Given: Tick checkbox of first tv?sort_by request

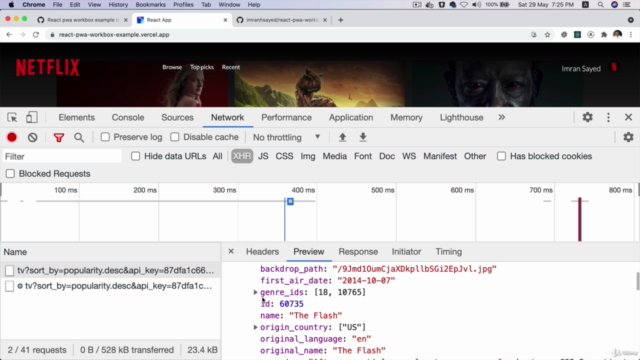Looking at the screenshot, I should click(x=9, y=270).
